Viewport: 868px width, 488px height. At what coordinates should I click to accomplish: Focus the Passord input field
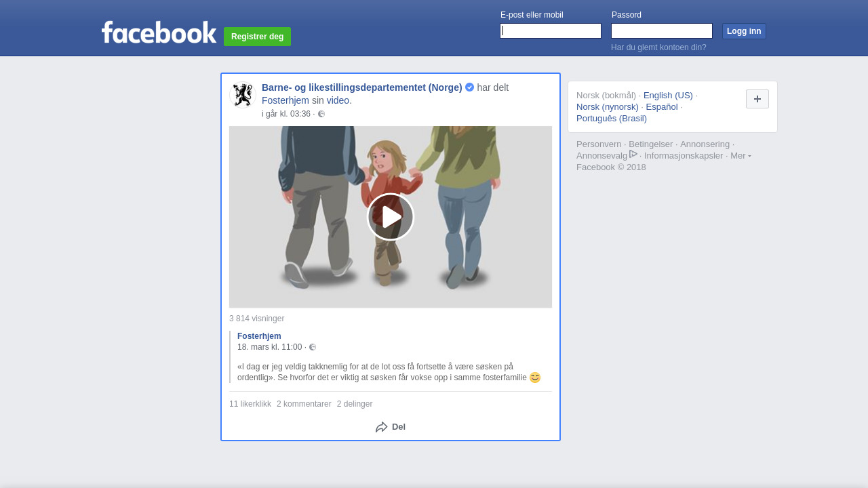click(x=661, y=31)
